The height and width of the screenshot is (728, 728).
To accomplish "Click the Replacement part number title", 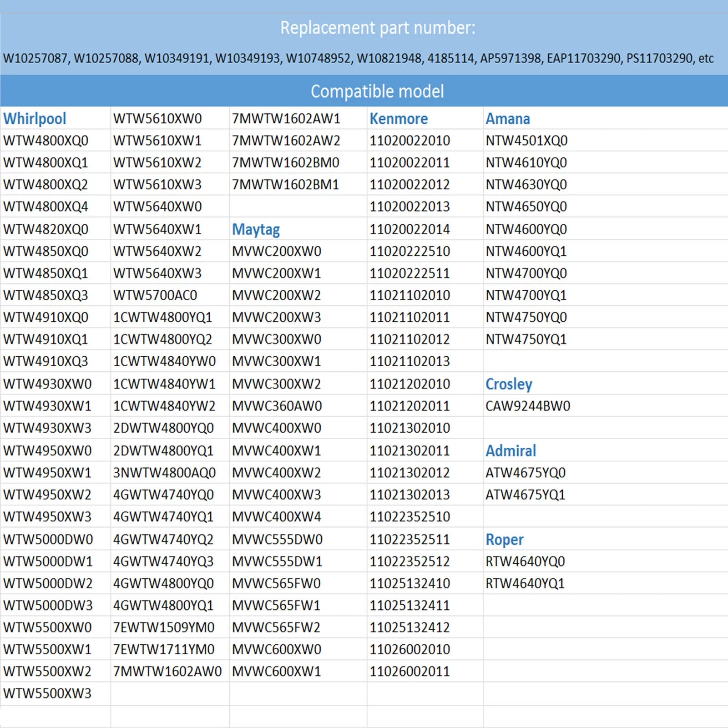I will click(x=378, y=28).
